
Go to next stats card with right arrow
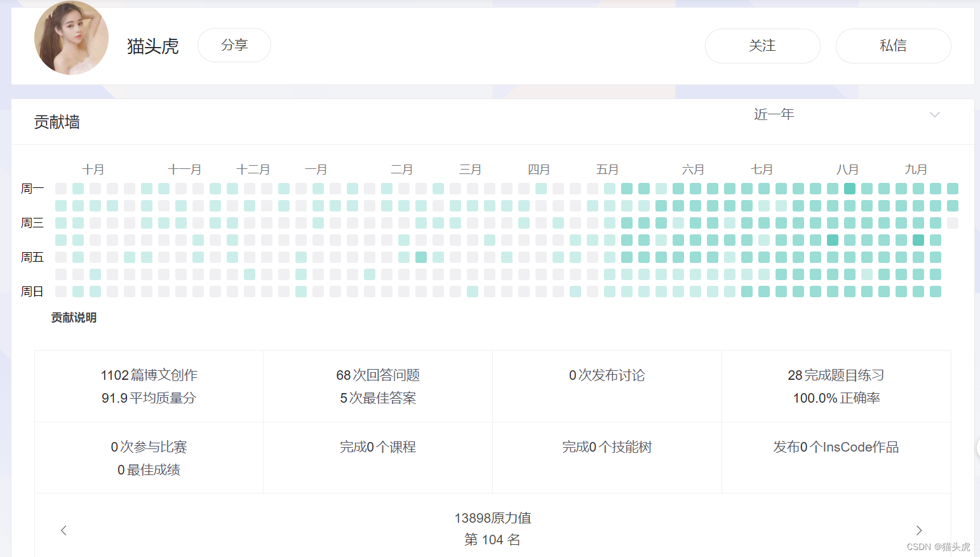(x=919, y=530)
